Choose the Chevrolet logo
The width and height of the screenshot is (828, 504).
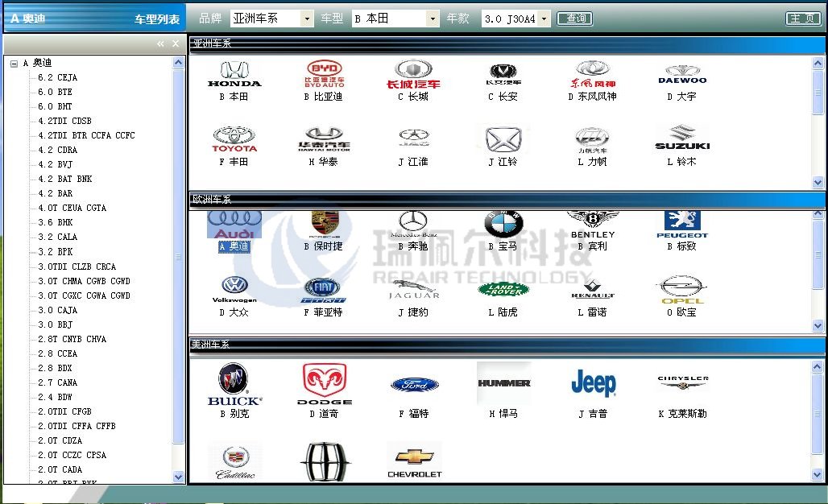click(414, 461)
